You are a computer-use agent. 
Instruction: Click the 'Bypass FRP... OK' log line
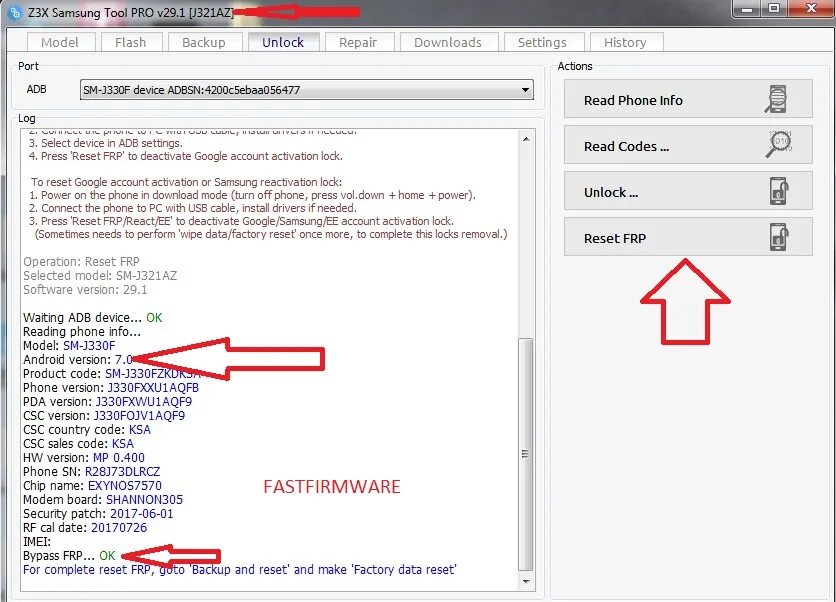69,556
